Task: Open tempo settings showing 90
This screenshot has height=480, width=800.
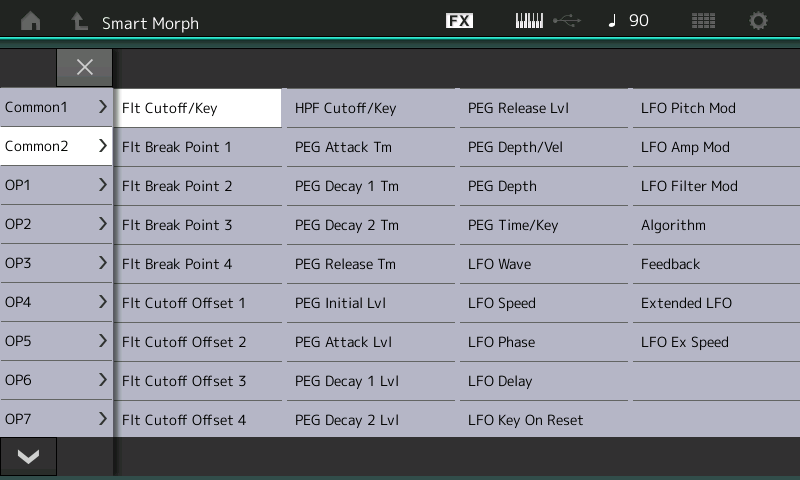Action: (628, 21)
